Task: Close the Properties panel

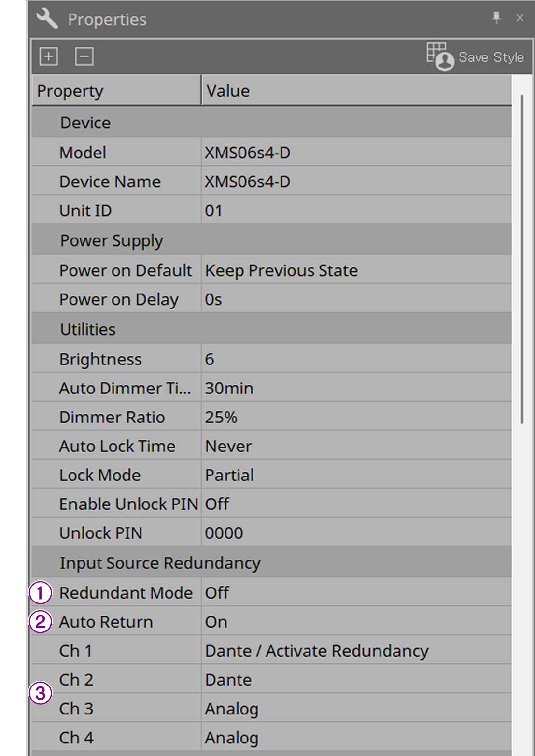Action: coord(520,18)
